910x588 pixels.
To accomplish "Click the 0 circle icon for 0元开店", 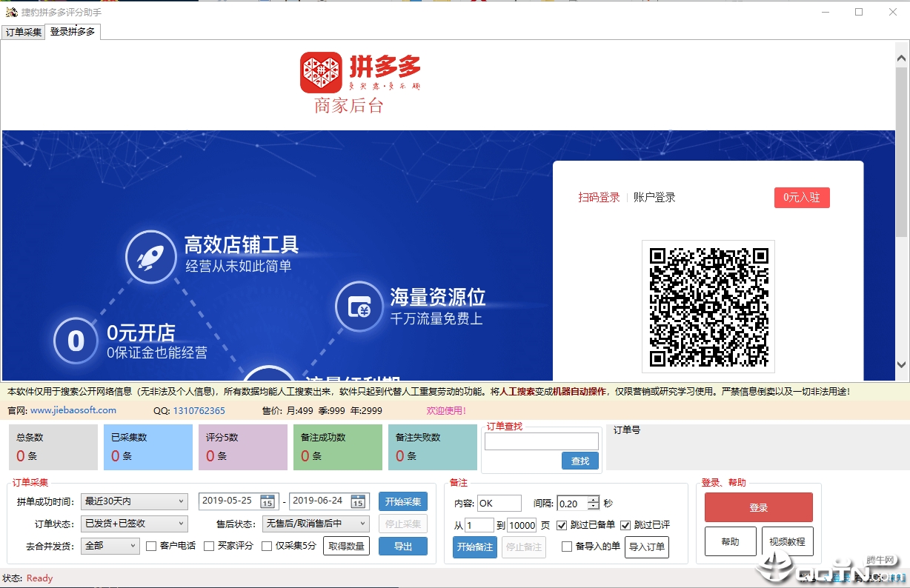I will (x=76, y=341).
